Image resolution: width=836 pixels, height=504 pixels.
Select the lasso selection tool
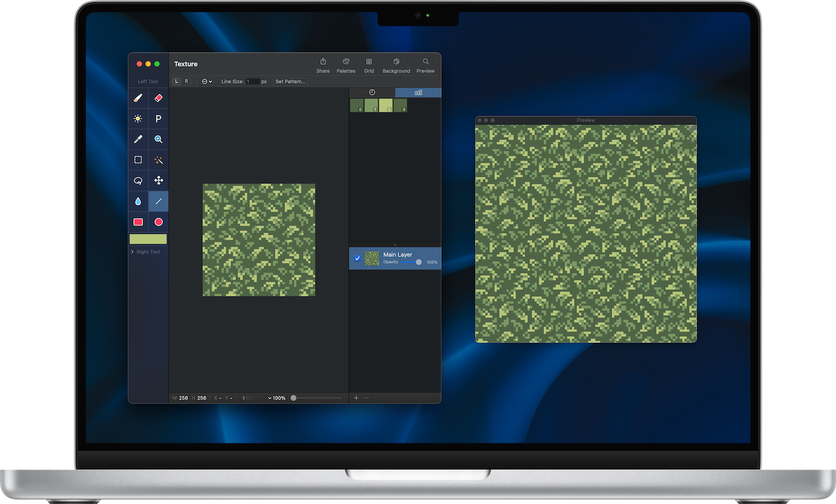(138, 180)
